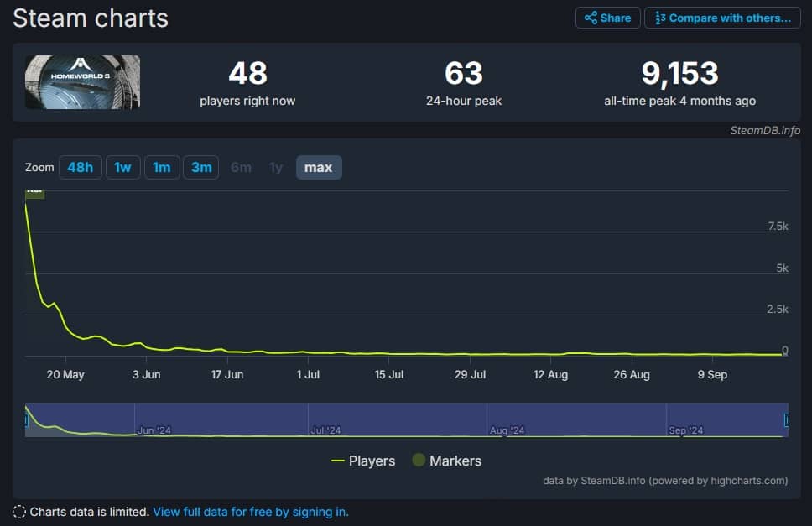Image resolution: width=812 pixels, height=526 pixels.
Task: Set chart zoom to 1m
Action: point(162,167)
